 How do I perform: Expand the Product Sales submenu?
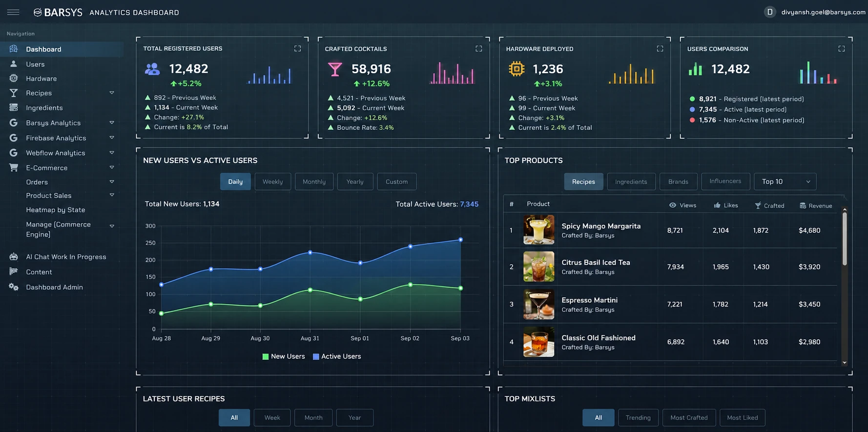point(112,195)
